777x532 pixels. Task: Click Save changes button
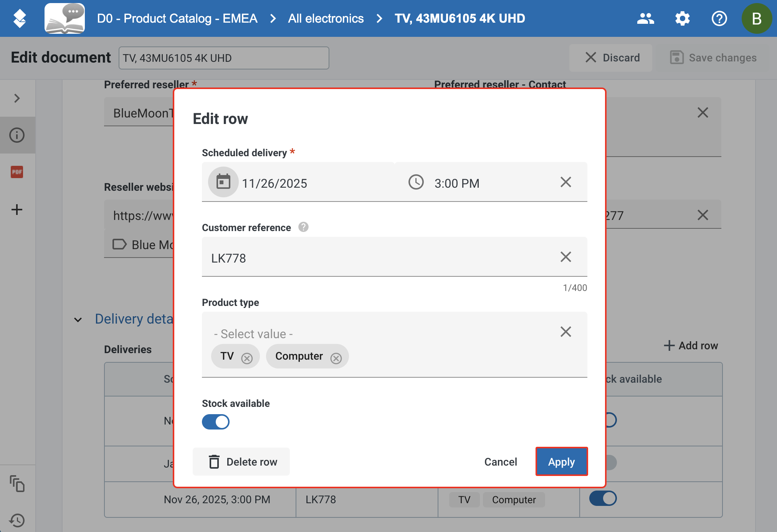point(714,58)
